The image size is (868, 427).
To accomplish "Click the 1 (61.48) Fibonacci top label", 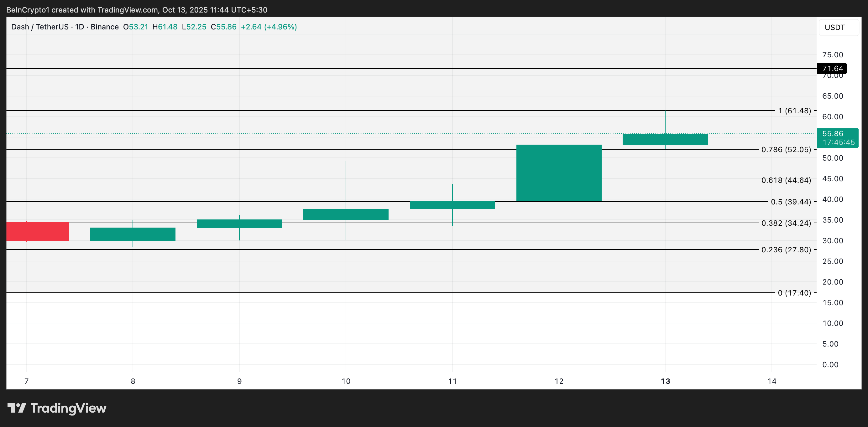I will [x=794, y=111].
